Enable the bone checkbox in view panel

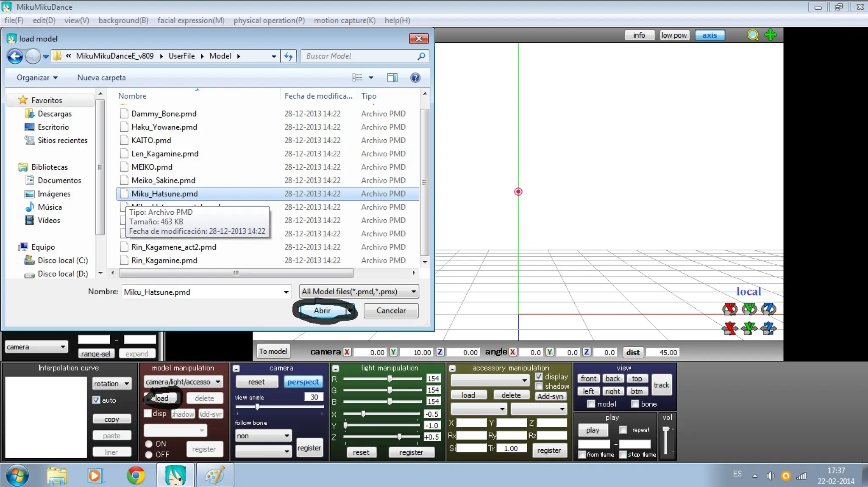pos(634,404)
